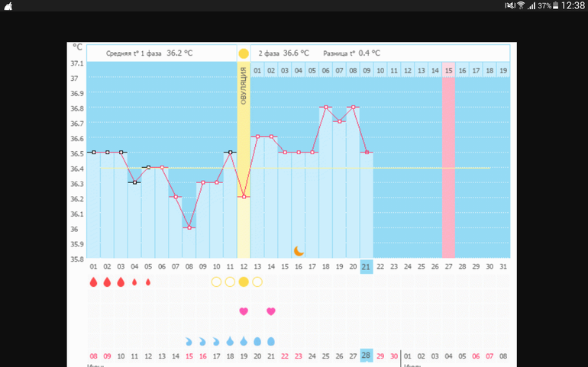Tap the "2 фаза 36.6 °C" header label
Screen dimensions: 588x367
tap(283, 53)
